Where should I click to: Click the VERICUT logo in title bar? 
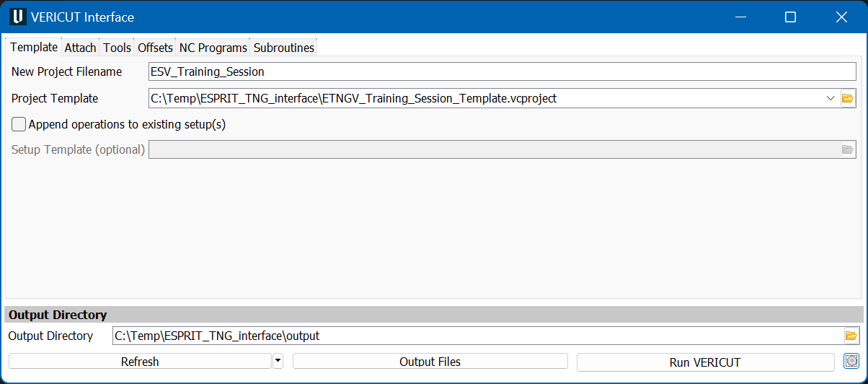pos(18,17)
